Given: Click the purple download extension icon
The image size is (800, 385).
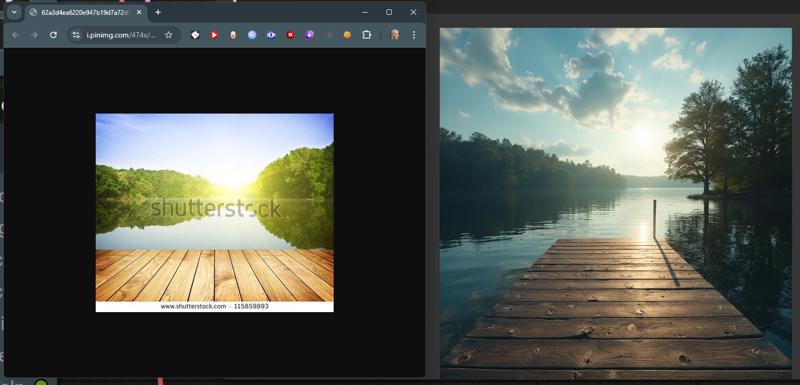Looking at the screenshot, I should click(309, 35).
